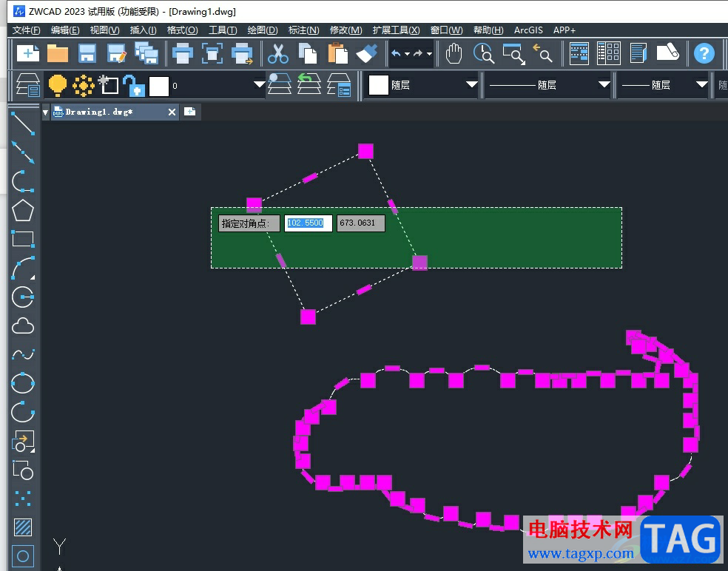728x571 pixels.
Task: Click the Zoom Previous icon
Action: tap(543, 53)
